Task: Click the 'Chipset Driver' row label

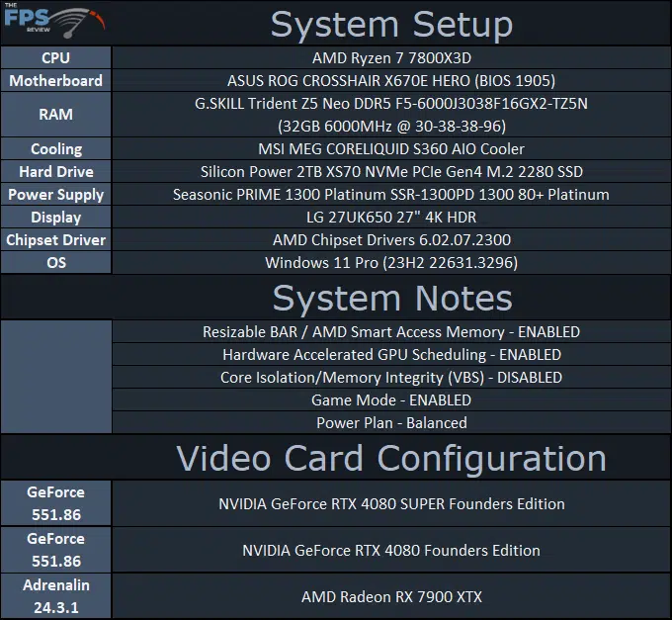Action: [55, 239]
